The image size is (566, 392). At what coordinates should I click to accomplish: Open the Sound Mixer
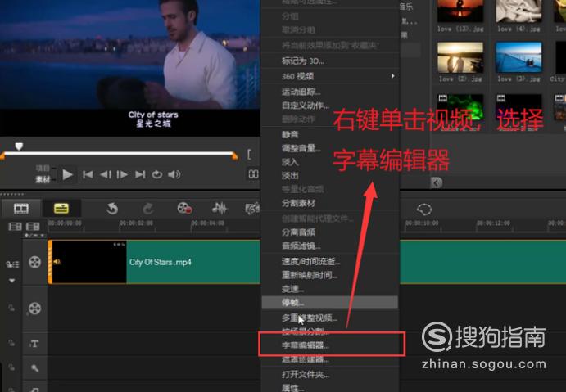pyautogui.click(x=220, y=209)
